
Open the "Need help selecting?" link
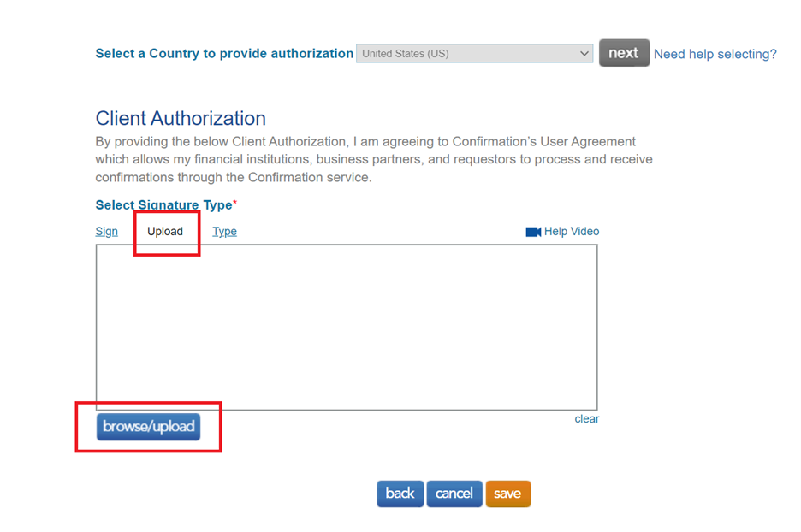coord(715,53)
